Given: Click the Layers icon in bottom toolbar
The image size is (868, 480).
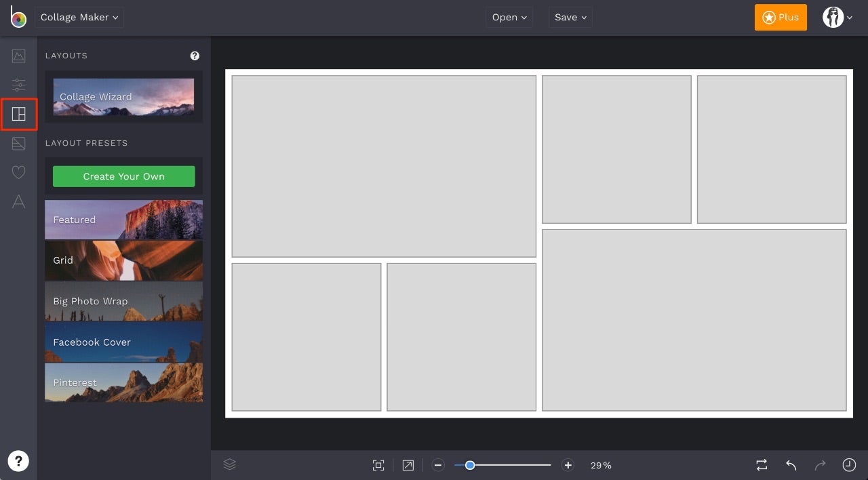Looking at the screenshot, I should click(229, 464).
